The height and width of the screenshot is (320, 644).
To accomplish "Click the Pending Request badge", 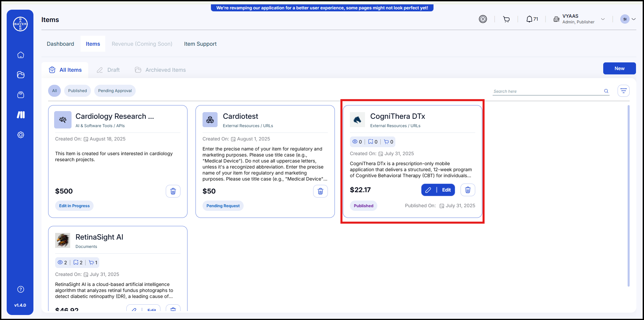I will tap(223, 206).
